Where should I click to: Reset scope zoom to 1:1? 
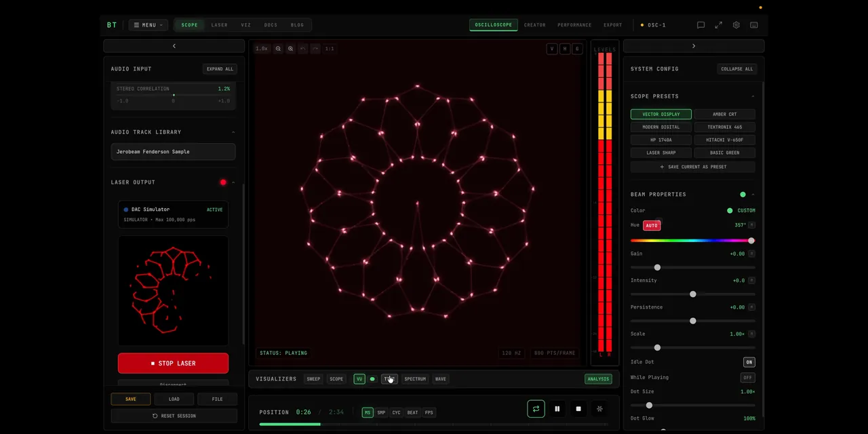click(x=330, y=49)
